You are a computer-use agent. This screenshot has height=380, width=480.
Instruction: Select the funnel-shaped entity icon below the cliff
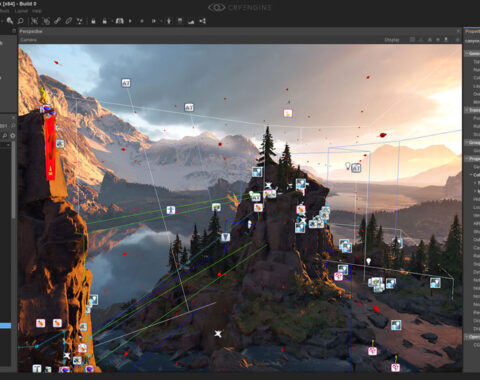[226, 237]
